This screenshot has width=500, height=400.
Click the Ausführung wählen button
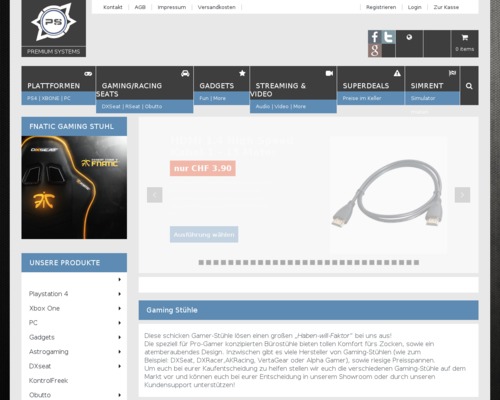(x=204, y=234)
